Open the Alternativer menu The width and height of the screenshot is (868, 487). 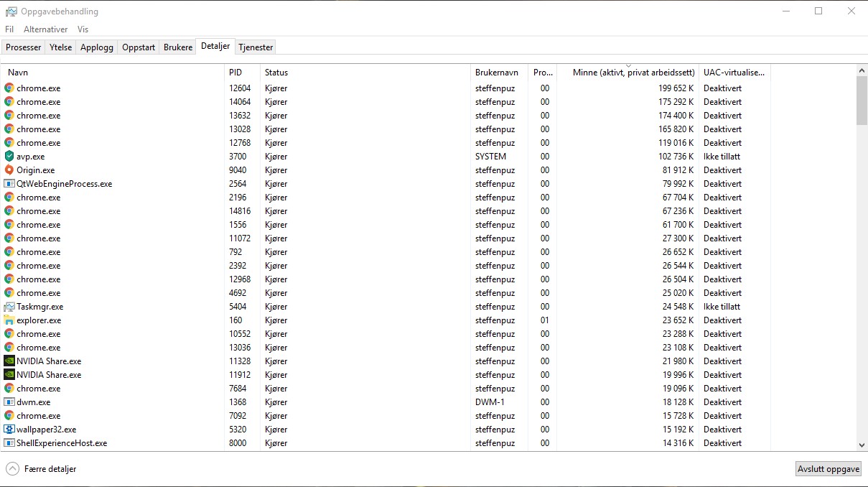(x=46, y=29)
